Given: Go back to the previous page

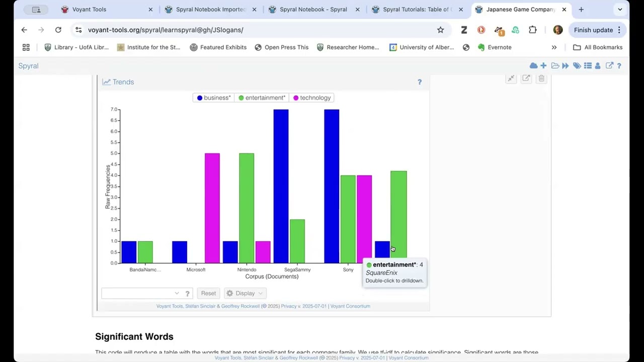Looking at the screenshot, I should [x=24, y=30].
